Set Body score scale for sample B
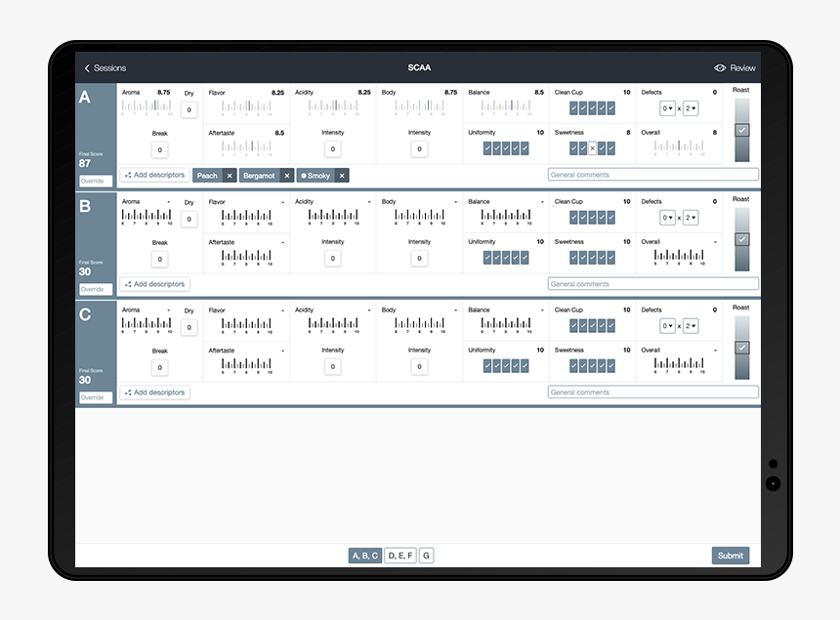Image resolution: width=840 pixels, height=620 pixels. coord(419,217)
